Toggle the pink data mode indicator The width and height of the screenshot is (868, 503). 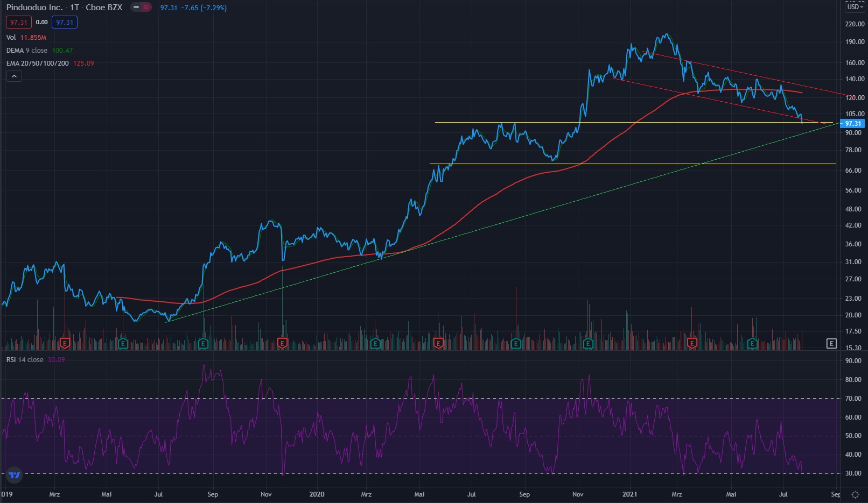point(146,8)
